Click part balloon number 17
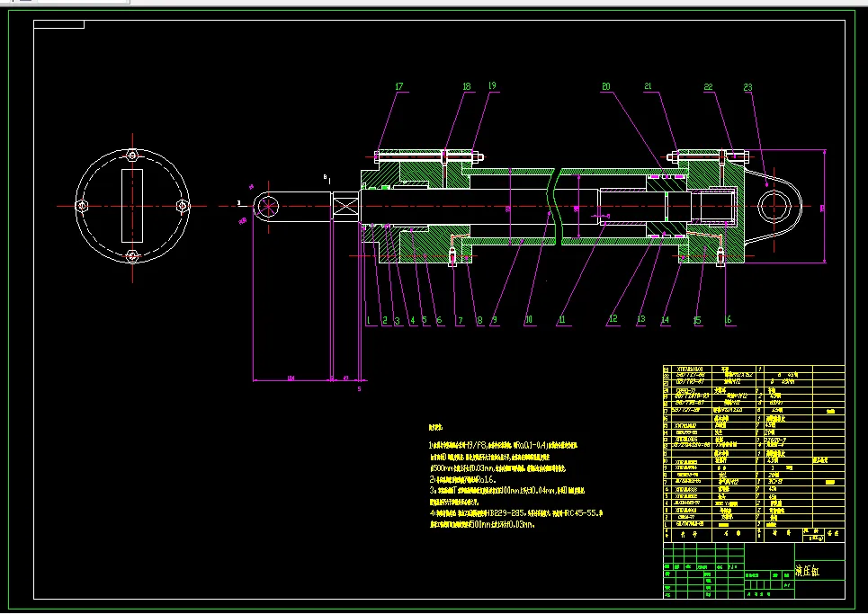 coord(399,87)
